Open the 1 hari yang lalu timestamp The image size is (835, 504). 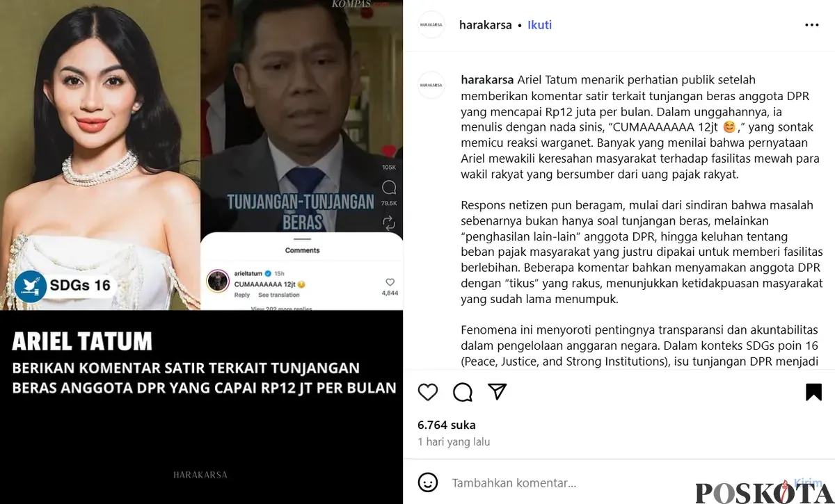point(454,442)
